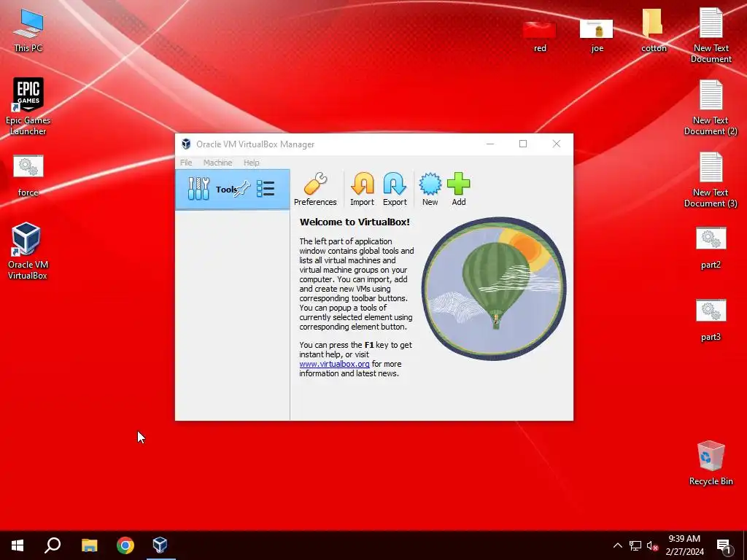Select the joe file on desktop
The height and width of the screenshot is (560, 747).
click(x=597, y=36)
